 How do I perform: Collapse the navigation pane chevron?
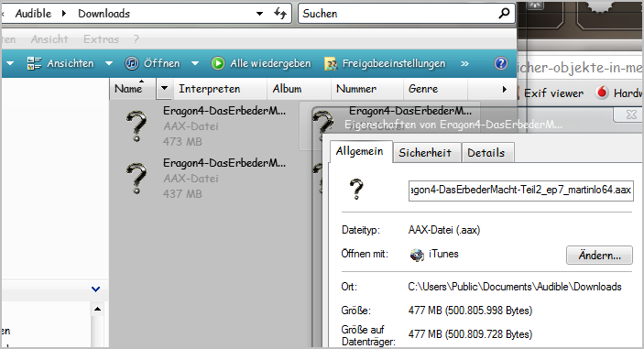[95, 289]
